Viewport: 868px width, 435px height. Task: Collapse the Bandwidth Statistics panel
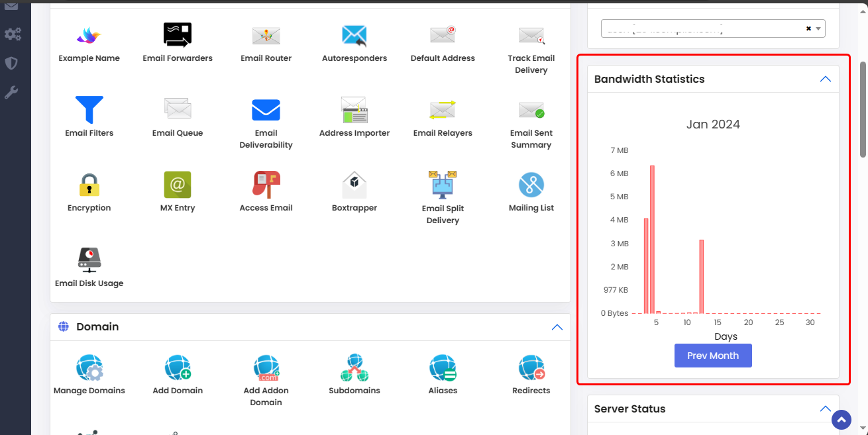[x=825, y=79]
